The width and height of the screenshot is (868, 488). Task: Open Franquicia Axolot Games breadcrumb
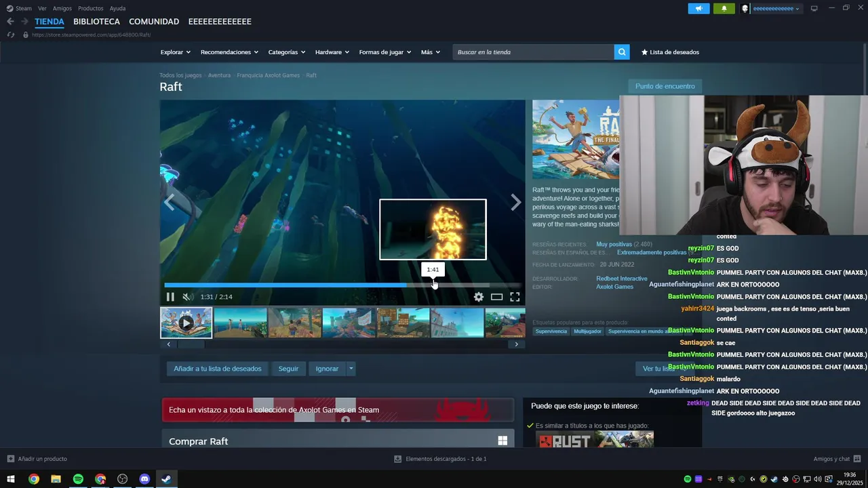(x=268, y=75)
